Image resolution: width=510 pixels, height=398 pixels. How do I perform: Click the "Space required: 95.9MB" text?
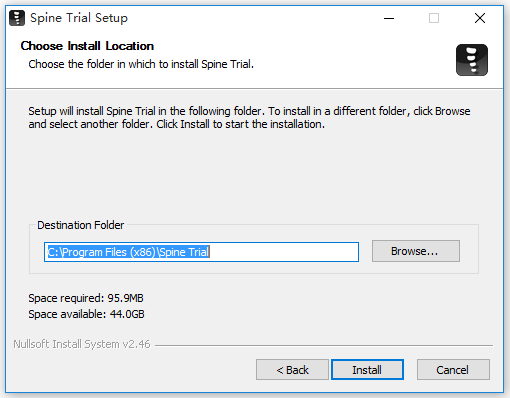(x=86, y=298)
